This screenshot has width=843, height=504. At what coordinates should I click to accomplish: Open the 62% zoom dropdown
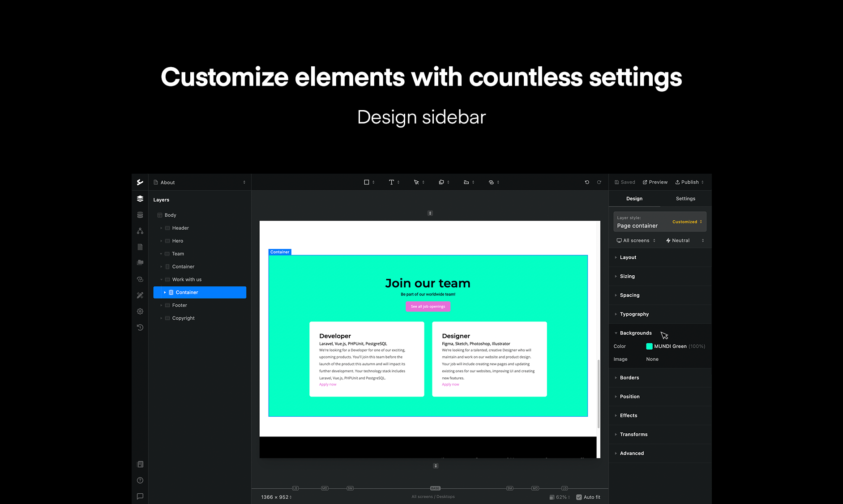pyautogui.click(x=560, y=497)
